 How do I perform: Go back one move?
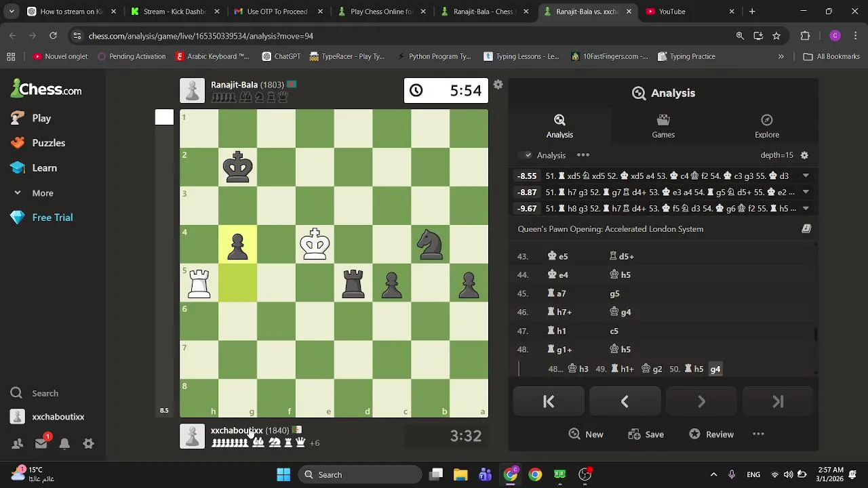click(625, 402)
